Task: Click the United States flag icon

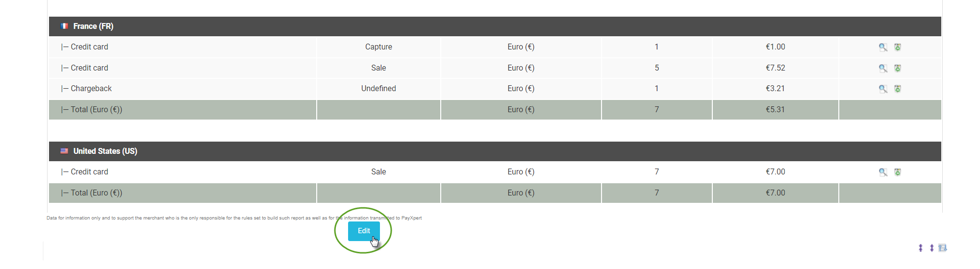Action: coord(64,151)
